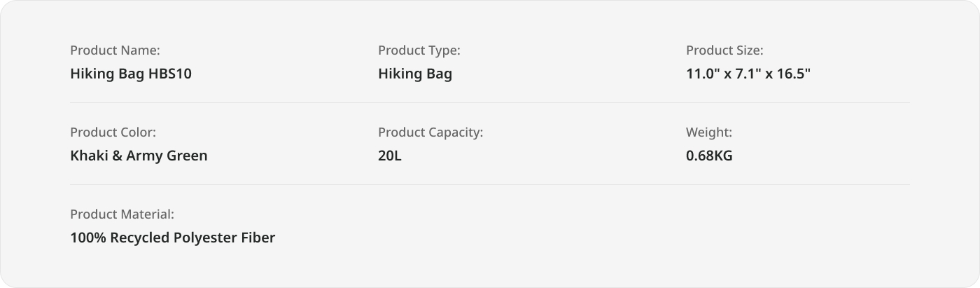This screenshot has height=288, width=980.
Task: Select the 100% Recycled Polyester Fiber text
Action: click(173, 238)
